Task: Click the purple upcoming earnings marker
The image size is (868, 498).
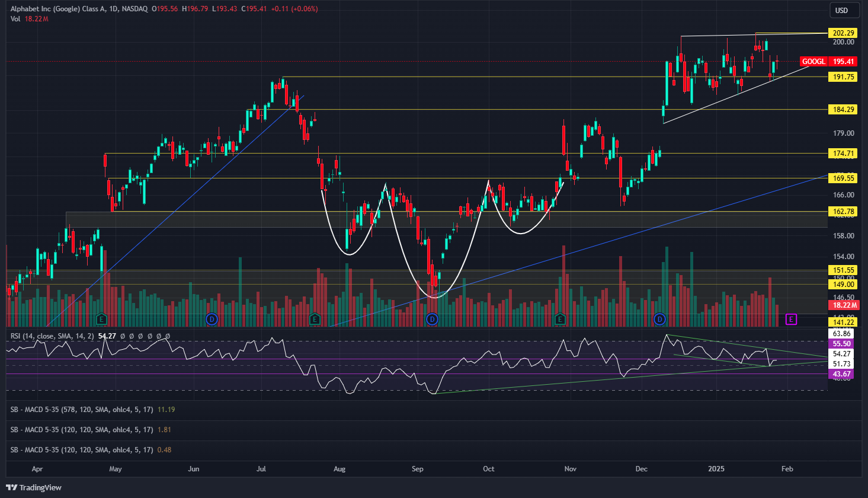Action: point(791,320)
